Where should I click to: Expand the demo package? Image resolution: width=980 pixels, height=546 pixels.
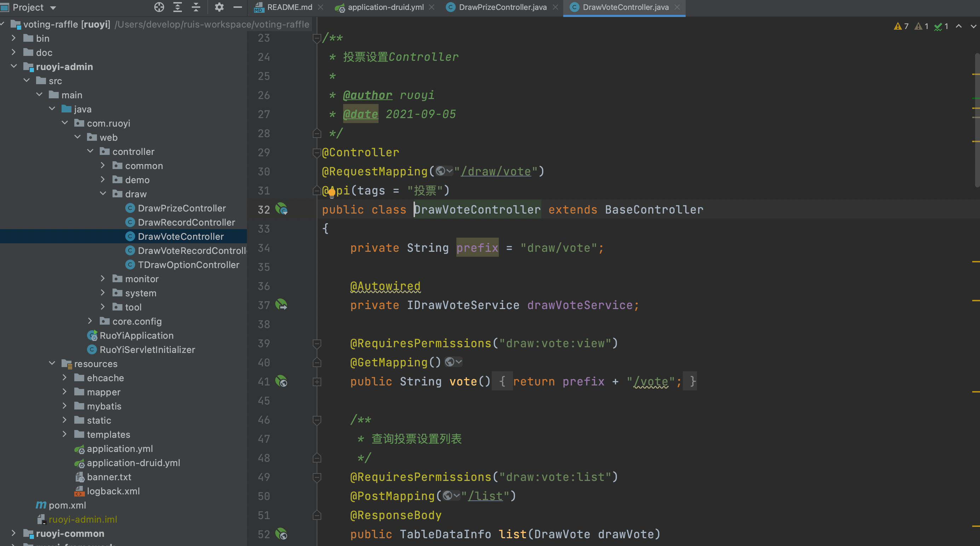pos(103,179)
